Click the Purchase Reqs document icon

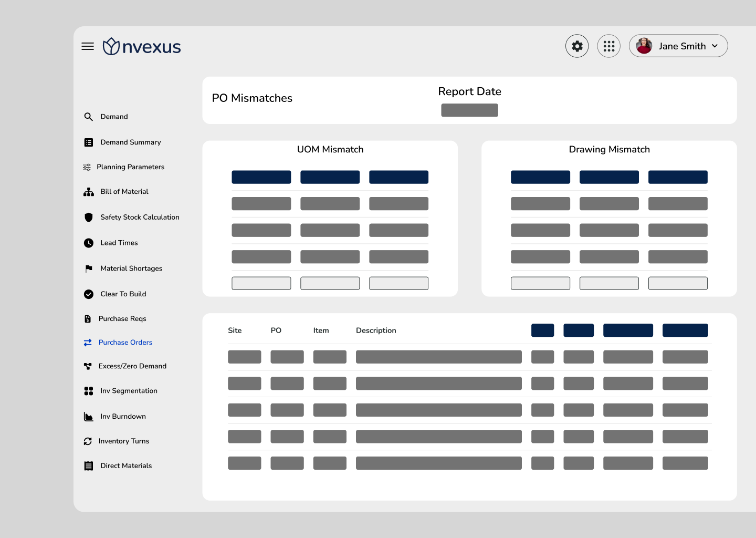tap(88, 319)
